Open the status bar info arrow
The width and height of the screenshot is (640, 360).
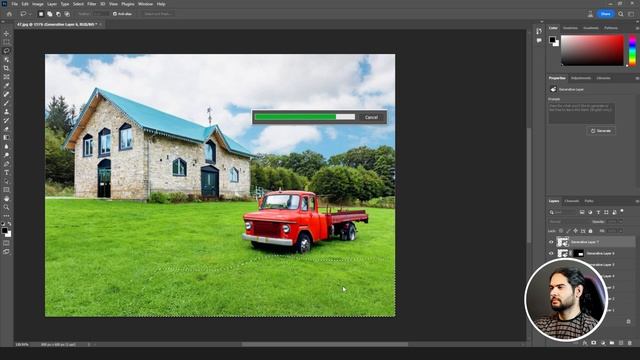pyautogui.click(x=89, y=344)
